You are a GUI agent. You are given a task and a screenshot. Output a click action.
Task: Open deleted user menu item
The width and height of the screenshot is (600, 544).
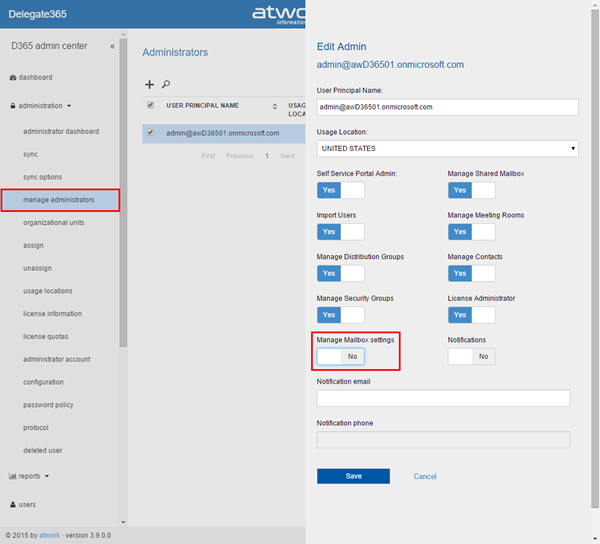42,451
